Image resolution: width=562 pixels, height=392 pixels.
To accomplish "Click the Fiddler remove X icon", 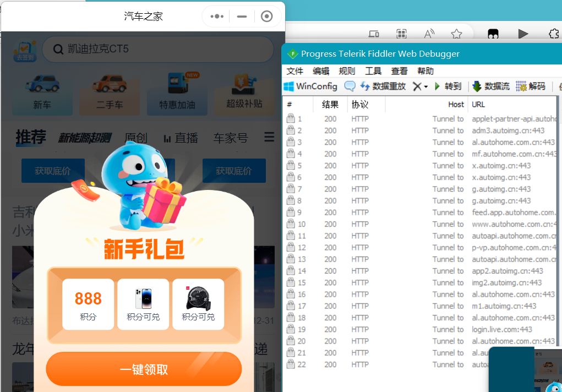I will pyautogui.click(x=417, y=86).
